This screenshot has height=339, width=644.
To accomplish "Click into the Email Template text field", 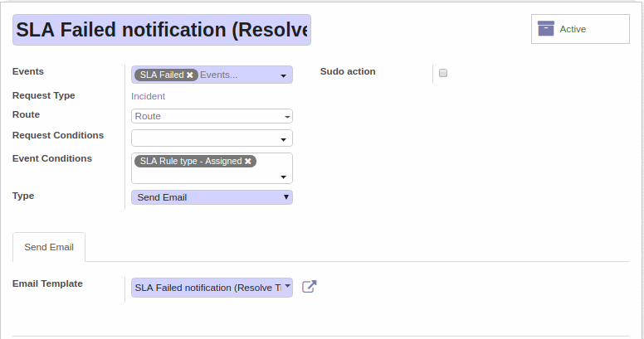I will pyautogui.click(x=207, y=288).
